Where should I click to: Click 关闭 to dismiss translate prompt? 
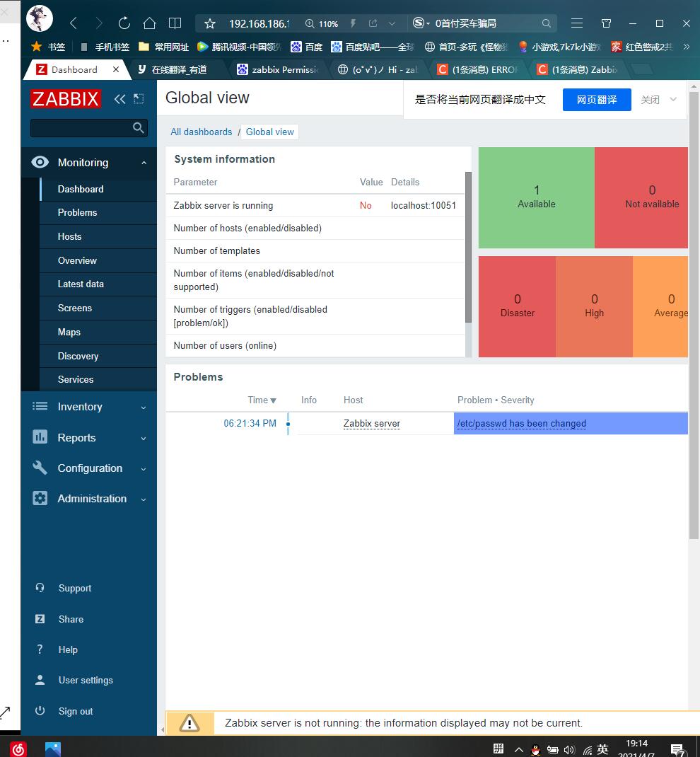[x=650, y=100]
